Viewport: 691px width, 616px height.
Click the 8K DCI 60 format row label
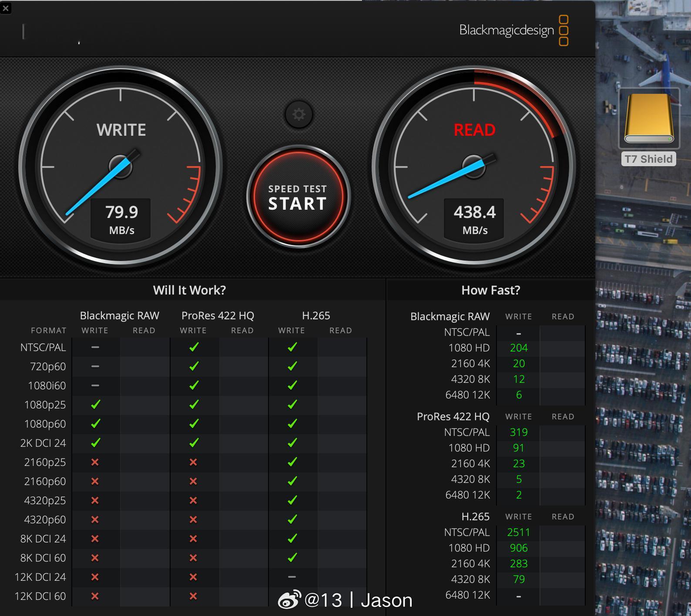pos(43,558)
